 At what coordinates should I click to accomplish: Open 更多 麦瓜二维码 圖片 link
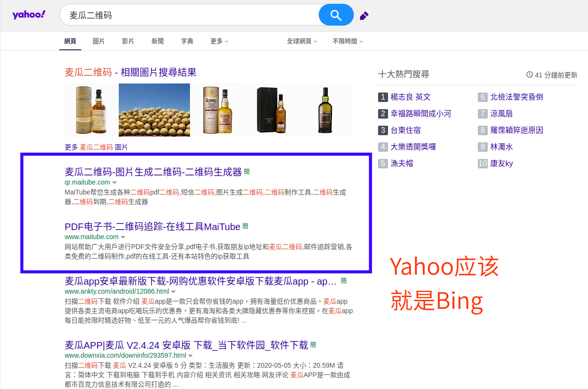(96, 147)
